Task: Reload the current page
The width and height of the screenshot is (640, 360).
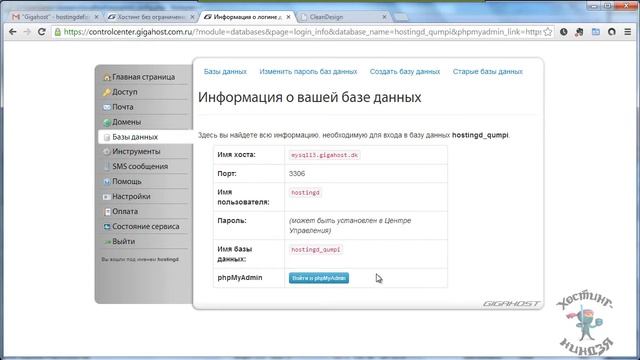Action: coord(42,32)
